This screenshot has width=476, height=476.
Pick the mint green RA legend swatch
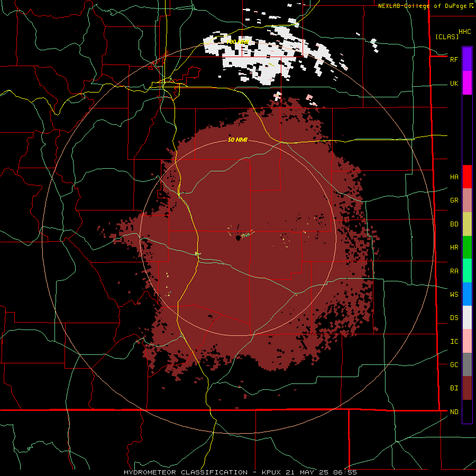coord(467,271)
